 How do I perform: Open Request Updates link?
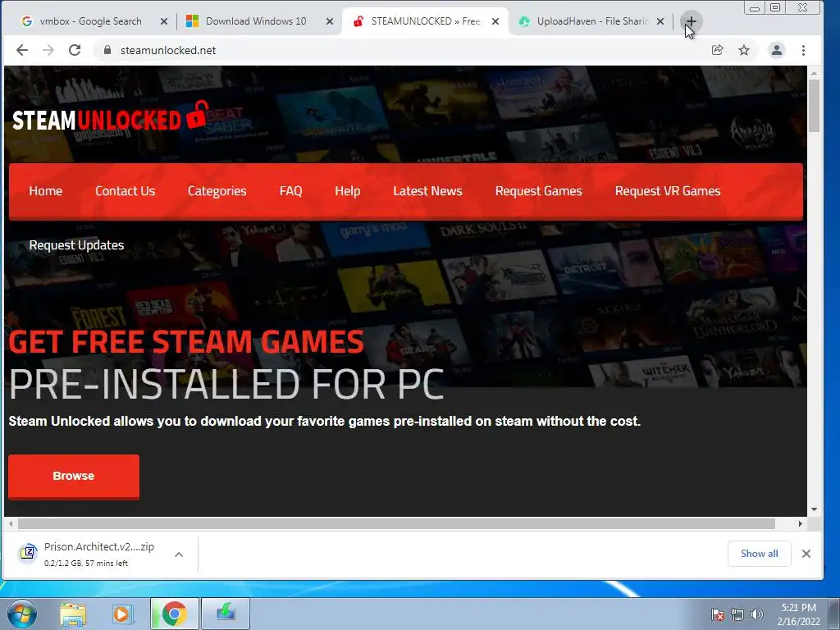click(76, 245)
